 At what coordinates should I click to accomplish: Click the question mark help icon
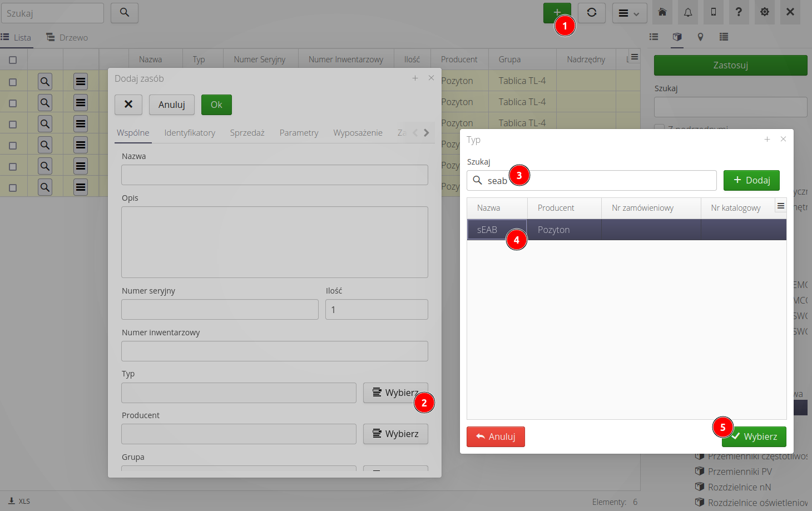click(x=739, y=12)
